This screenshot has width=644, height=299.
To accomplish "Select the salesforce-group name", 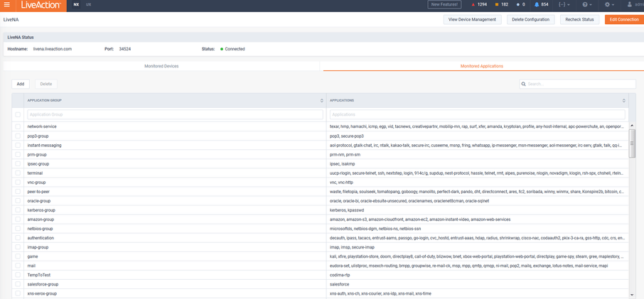I will (x=41, y=284).
